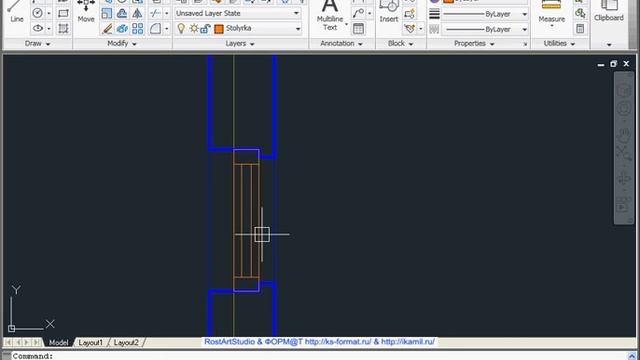Start the Multiline Text tool
Viewport: 640px width, 360px height.
(330, 16)
